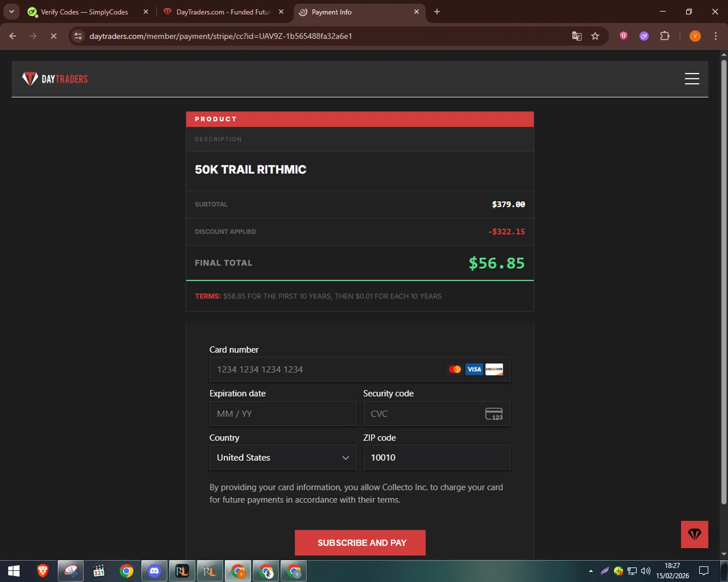728x582 pixels.
Task: Focus the Expiration date field
Action: (x=283, y=414)
